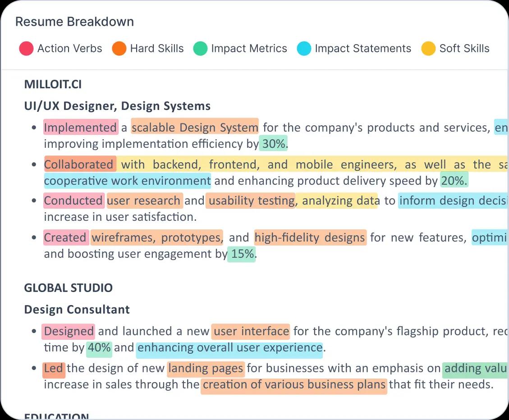Click the "usability testing" highlighted phrase
Image resolution: width=509 pixels, height=420 pixels.
point(251,201)
